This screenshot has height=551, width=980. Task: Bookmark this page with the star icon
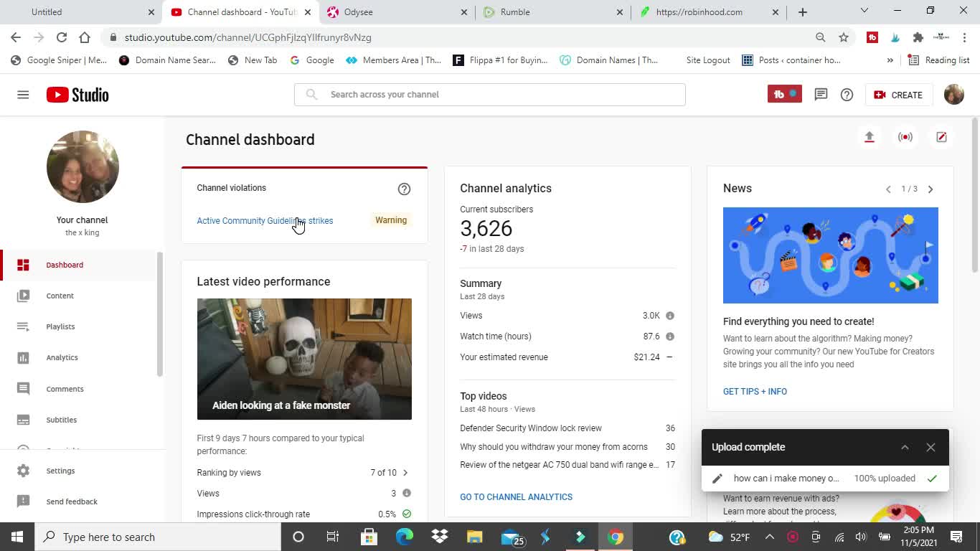tap(844, 37)
